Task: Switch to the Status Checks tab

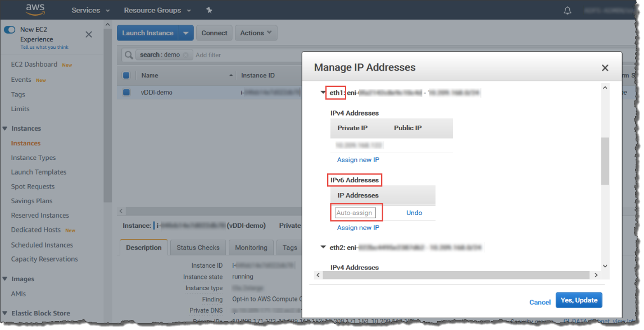Action: (198, 247)
